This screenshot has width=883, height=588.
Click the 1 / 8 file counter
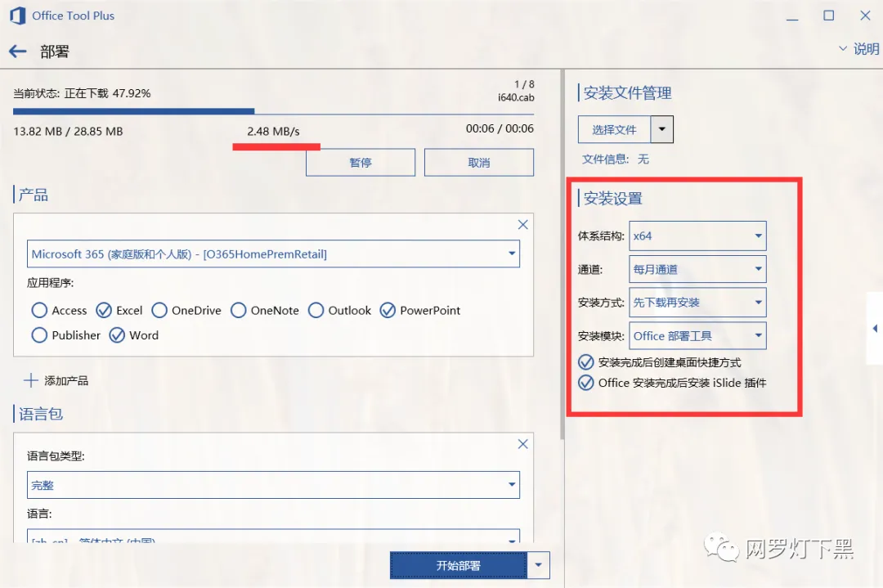click(524, 84)
